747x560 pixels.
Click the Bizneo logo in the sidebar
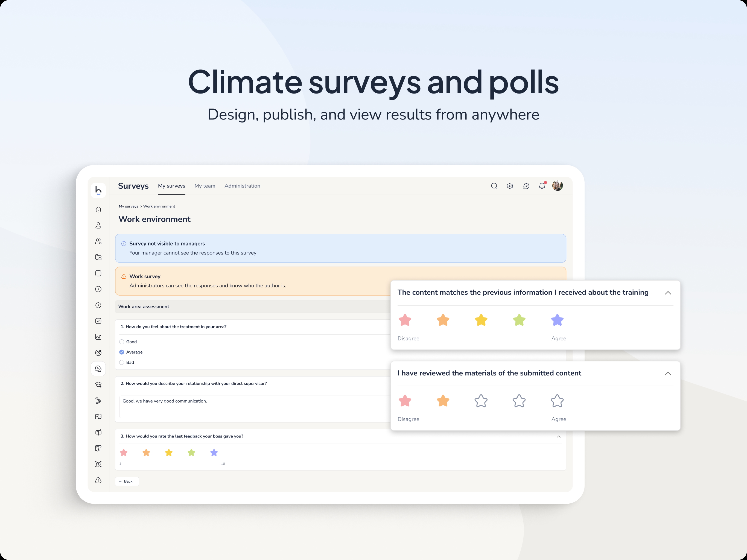(98, 190)
